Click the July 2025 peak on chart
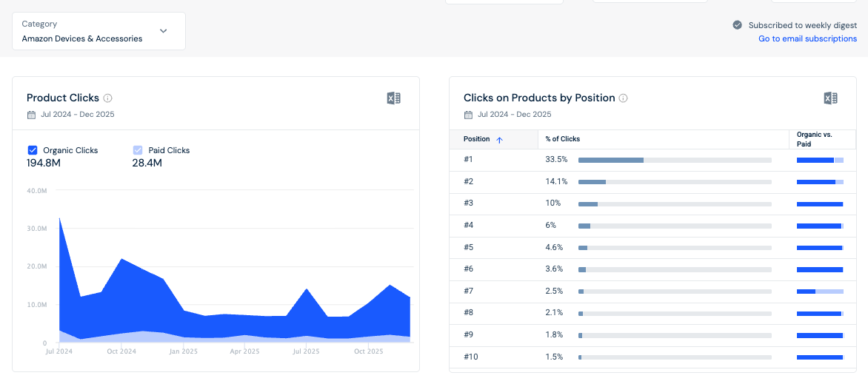868x384 pixels. tap(306, 289)
